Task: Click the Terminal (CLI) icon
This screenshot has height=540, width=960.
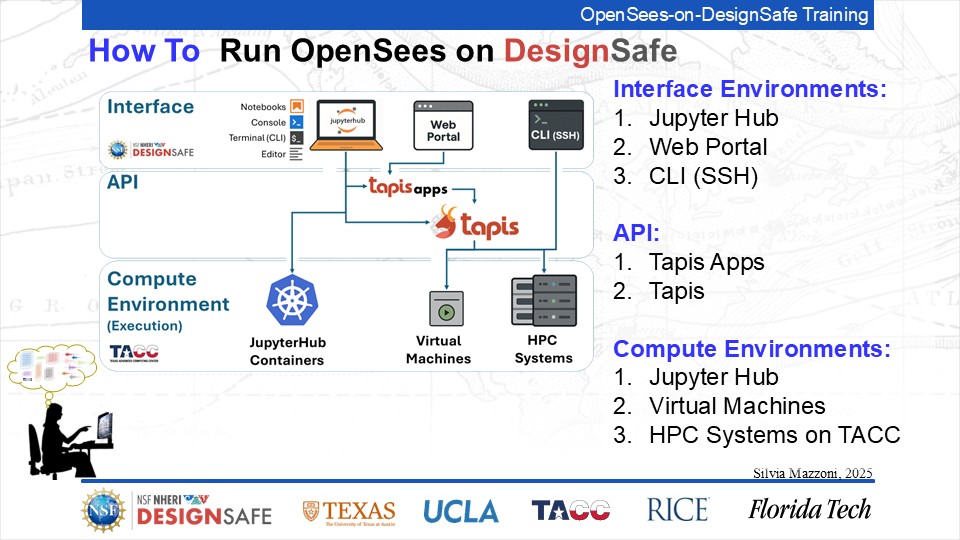Action: coord(296,138)
